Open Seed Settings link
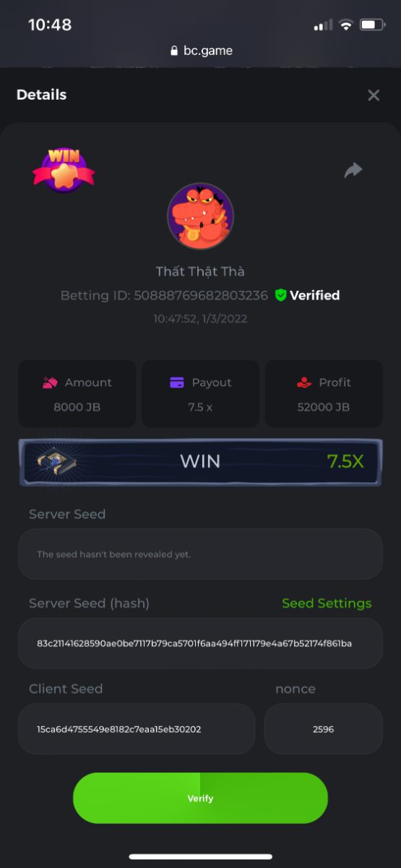 [x=327, y=603]
